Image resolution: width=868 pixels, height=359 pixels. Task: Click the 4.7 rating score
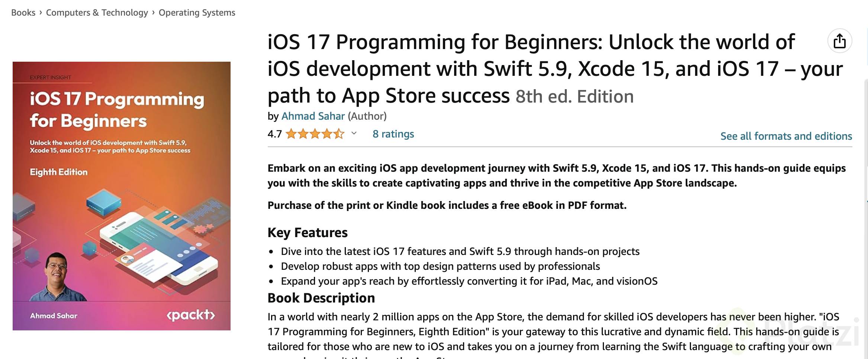click(274, 134)
